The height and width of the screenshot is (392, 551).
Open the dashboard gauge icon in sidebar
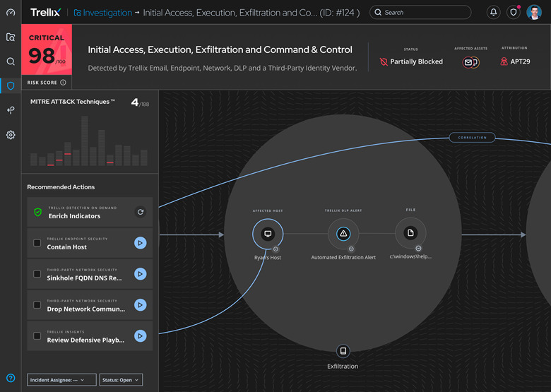pyautogui.click(x=11, y=13)
